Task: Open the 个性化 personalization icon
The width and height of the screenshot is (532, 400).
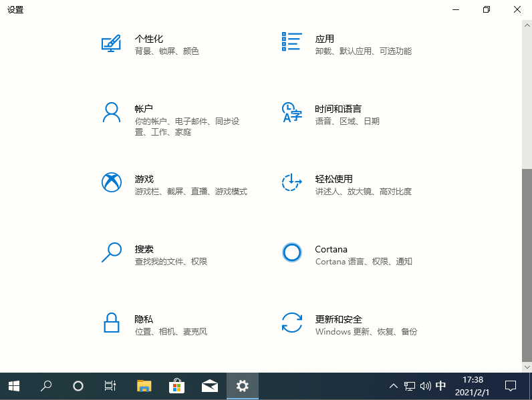Action: [x=111, y=43]
